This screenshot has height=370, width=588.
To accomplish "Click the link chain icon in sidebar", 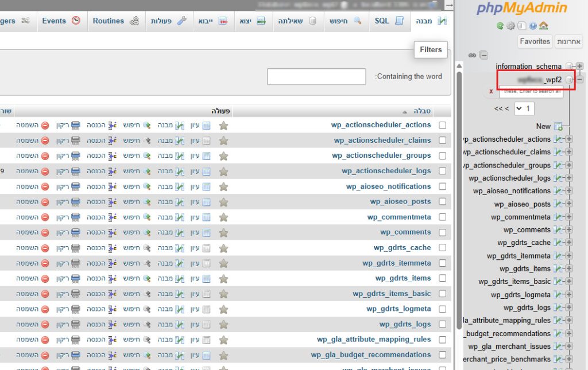I will tap(472, 55).
